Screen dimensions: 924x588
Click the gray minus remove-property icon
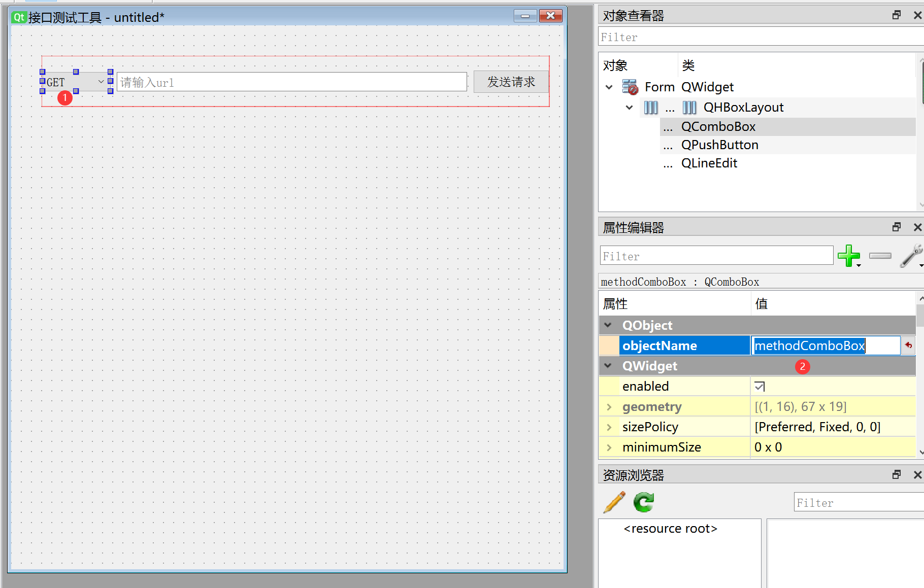pos(880,256)
